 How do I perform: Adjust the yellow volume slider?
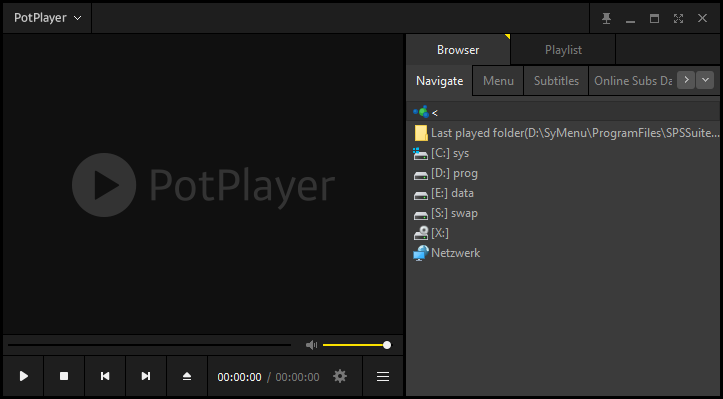coord(357,345)
